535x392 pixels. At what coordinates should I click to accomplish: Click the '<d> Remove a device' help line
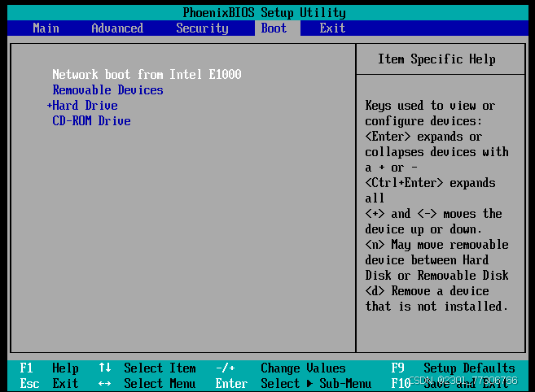coord(427,291)
